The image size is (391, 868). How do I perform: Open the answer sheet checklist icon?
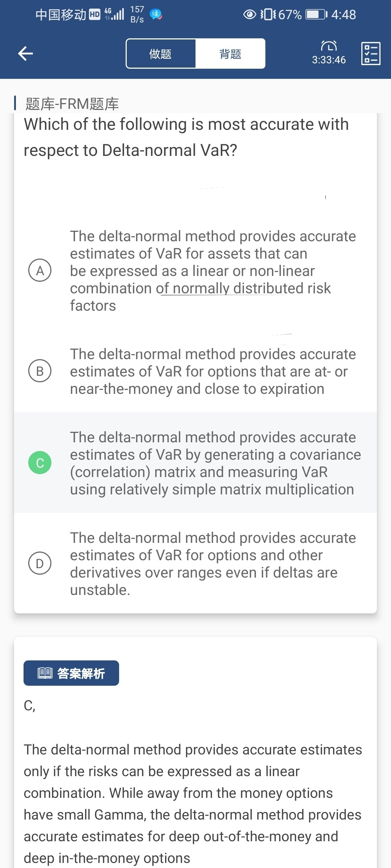point(371,54)
